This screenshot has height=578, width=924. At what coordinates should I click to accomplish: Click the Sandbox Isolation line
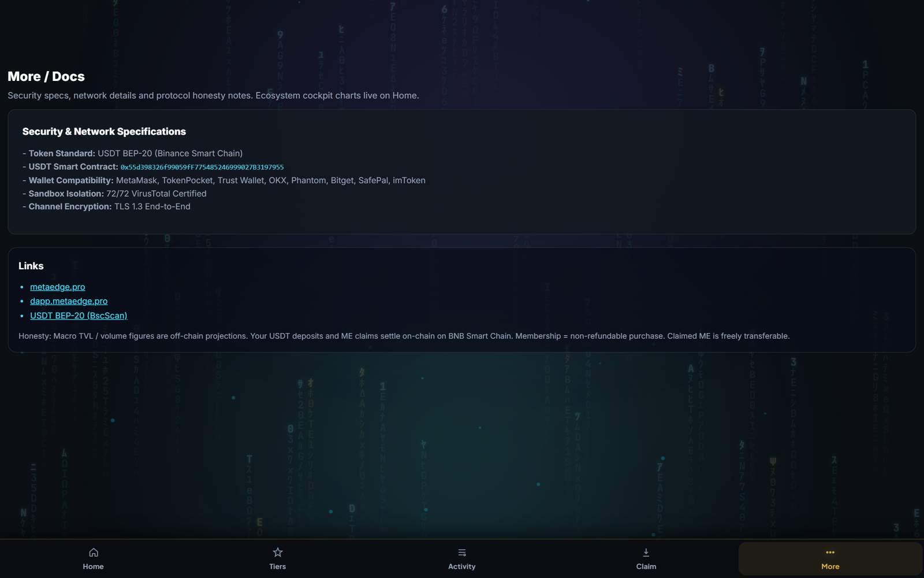pyautogui.click(x=114, y=194)
